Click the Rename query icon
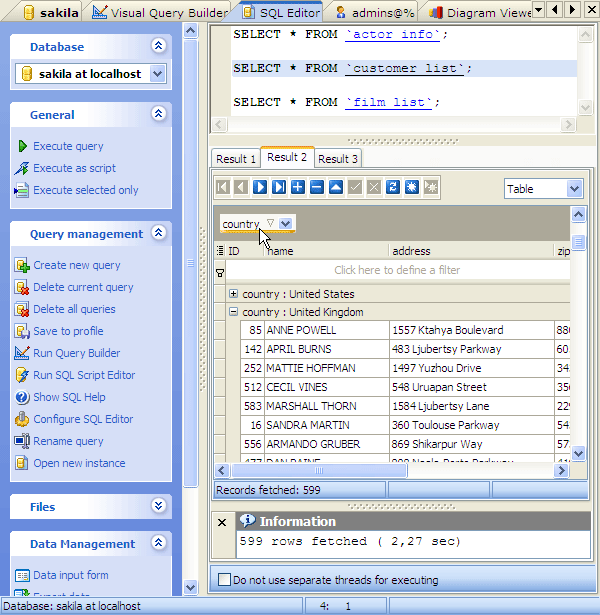600x615 pixels. click(x=22, y=441)
